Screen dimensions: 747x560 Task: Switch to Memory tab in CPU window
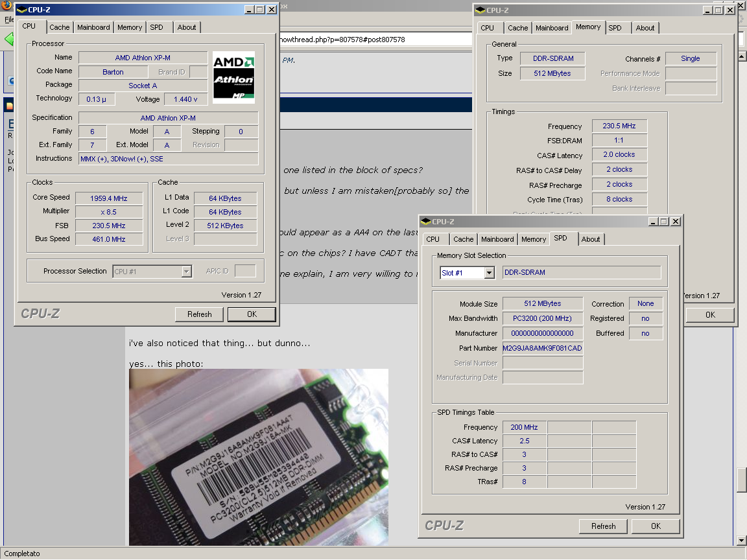130,27
